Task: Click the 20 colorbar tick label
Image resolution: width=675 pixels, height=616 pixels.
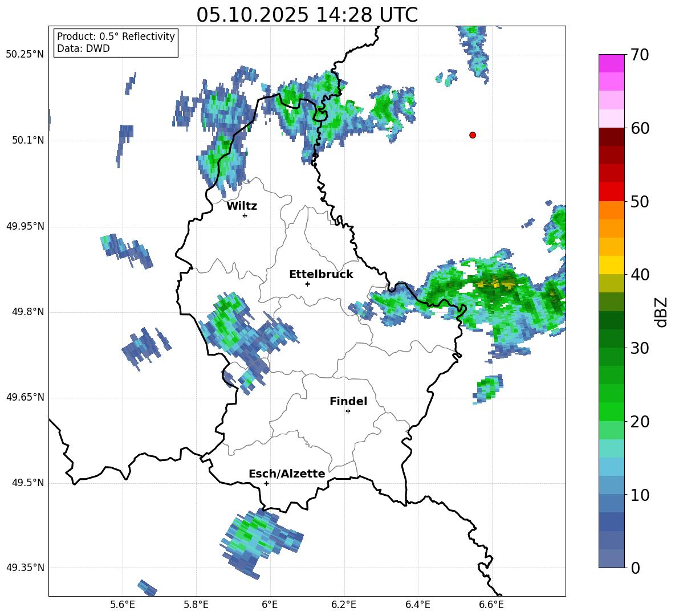Action: pyautogui.click(x=640, y=422)
